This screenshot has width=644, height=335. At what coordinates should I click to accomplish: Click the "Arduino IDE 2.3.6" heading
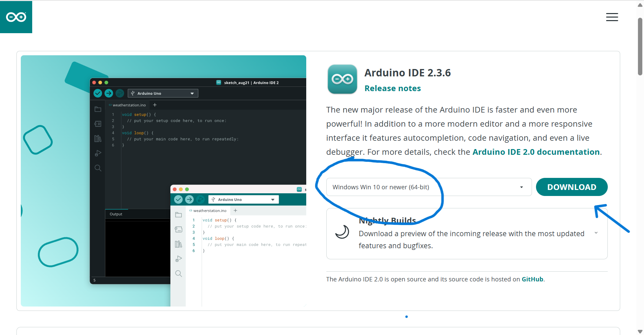408,73
